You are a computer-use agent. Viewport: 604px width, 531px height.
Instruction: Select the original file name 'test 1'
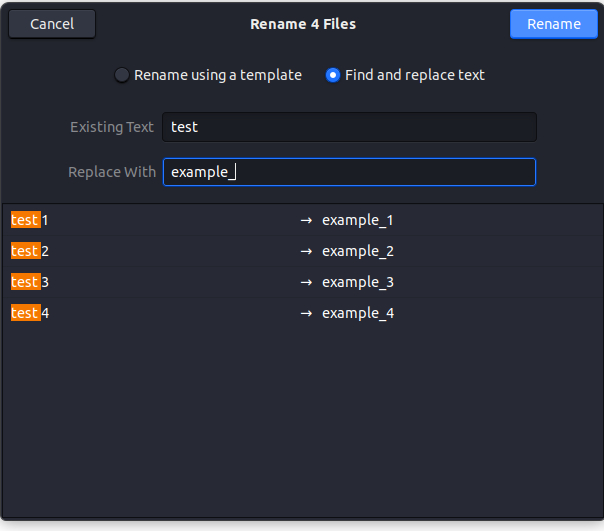tap(30, 220)
